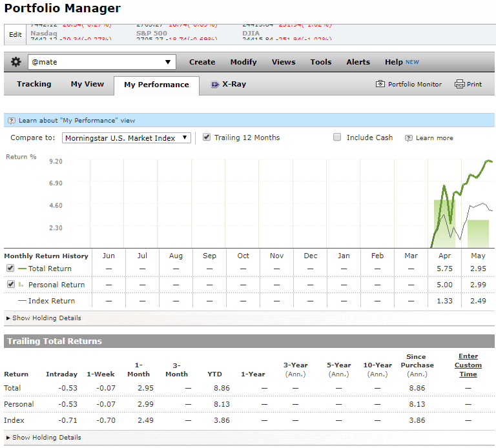Click the green total return line peak

click(488, 161)
